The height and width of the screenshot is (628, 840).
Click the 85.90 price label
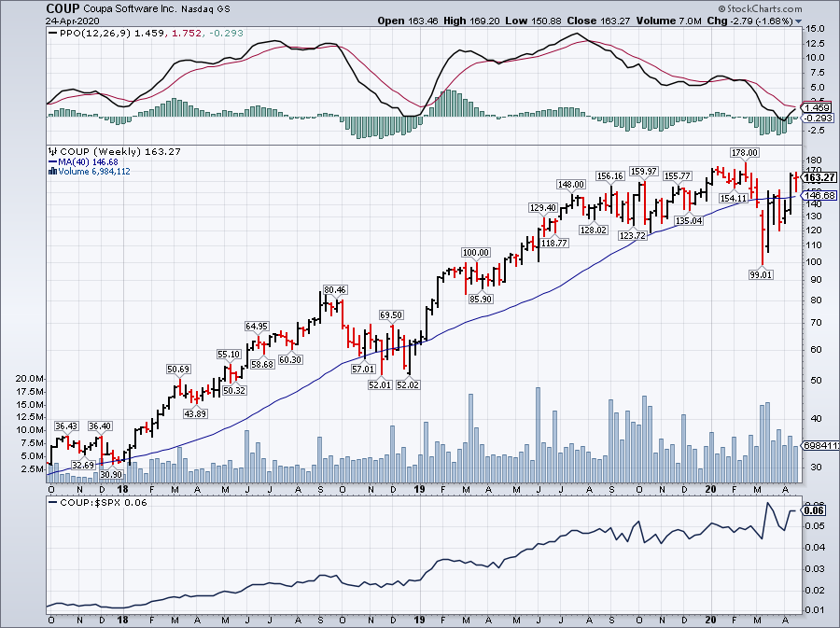(x=481, y=299)
